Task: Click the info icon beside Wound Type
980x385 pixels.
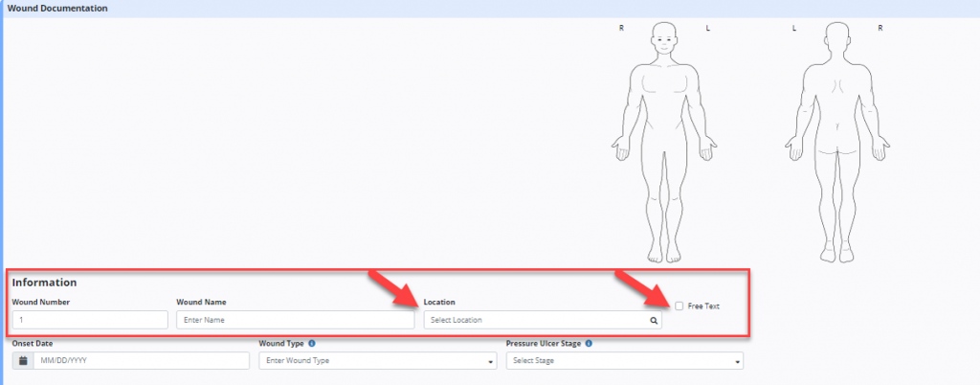Action: click(x=313, y=343)
